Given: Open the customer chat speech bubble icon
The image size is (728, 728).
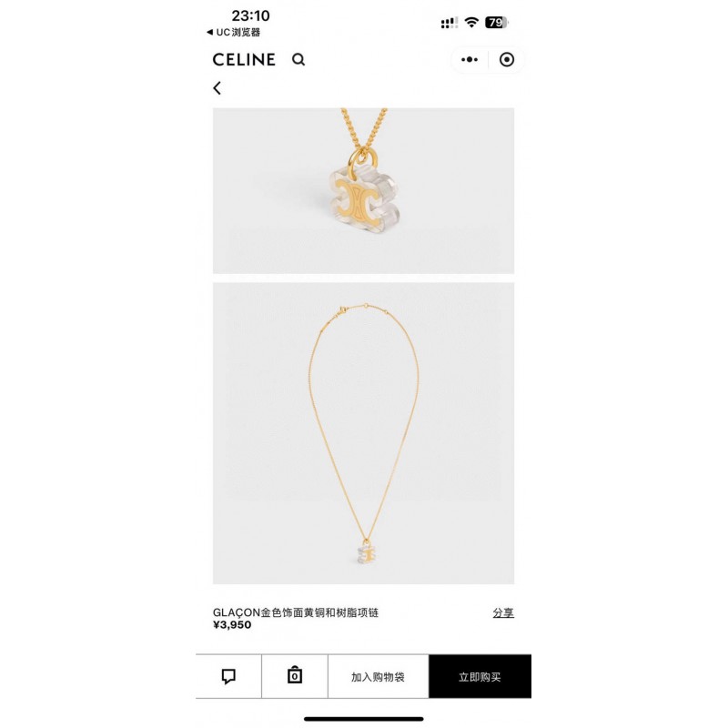Looking at the screenshot, I should [x=228, y=676].
